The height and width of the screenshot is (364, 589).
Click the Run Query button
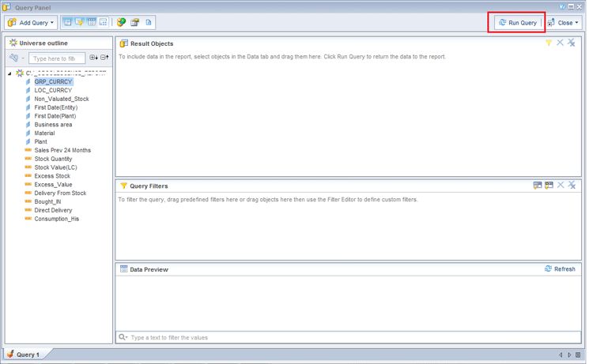point(517,23)
